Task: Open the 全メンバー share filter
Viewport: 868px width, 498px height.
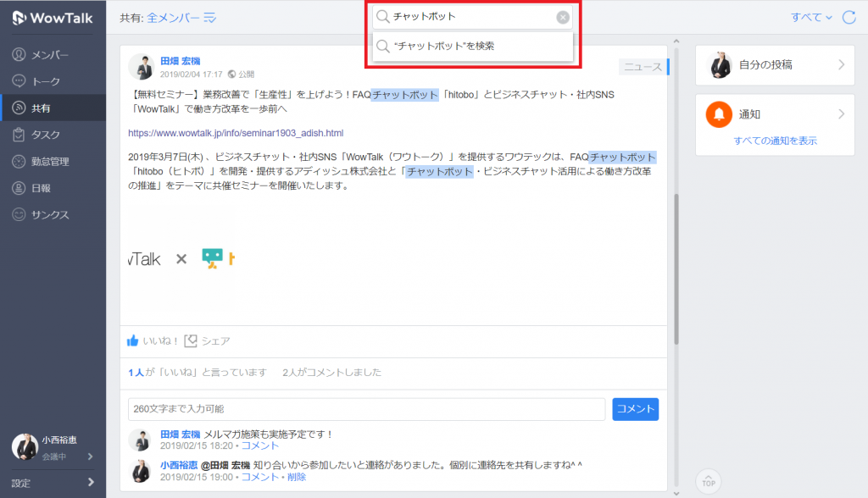Action: tap(173, 18)
